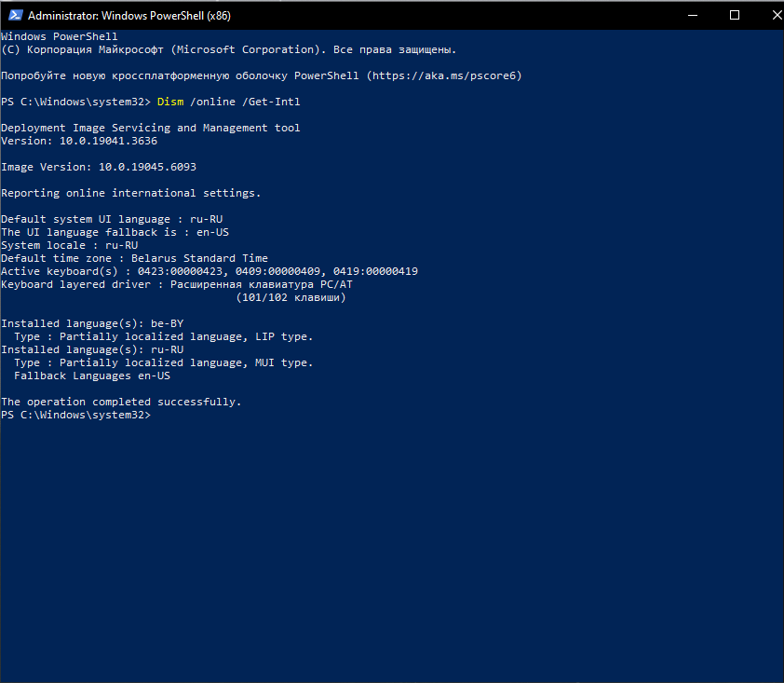Screen dimensions: 784x683
Task: Click the 'System locale : ru-RU' line
Action: pyautogui.click(x=70, y=245)
